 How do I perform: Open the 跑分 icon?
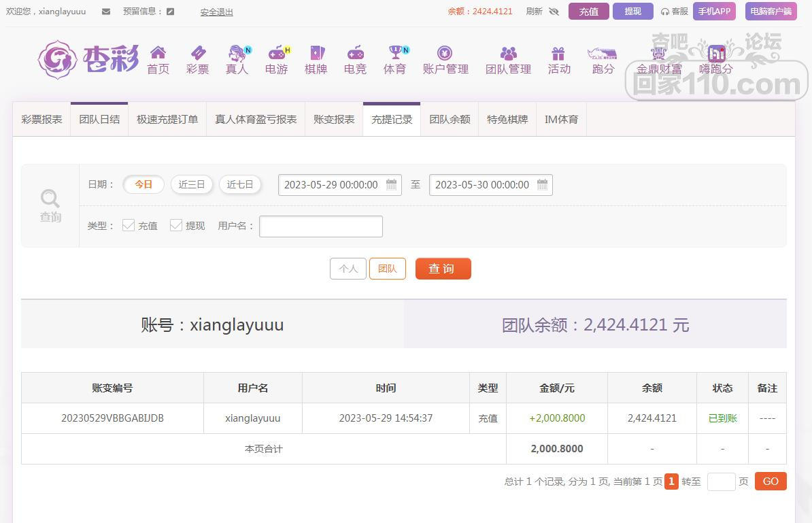[x=603, y=53]
